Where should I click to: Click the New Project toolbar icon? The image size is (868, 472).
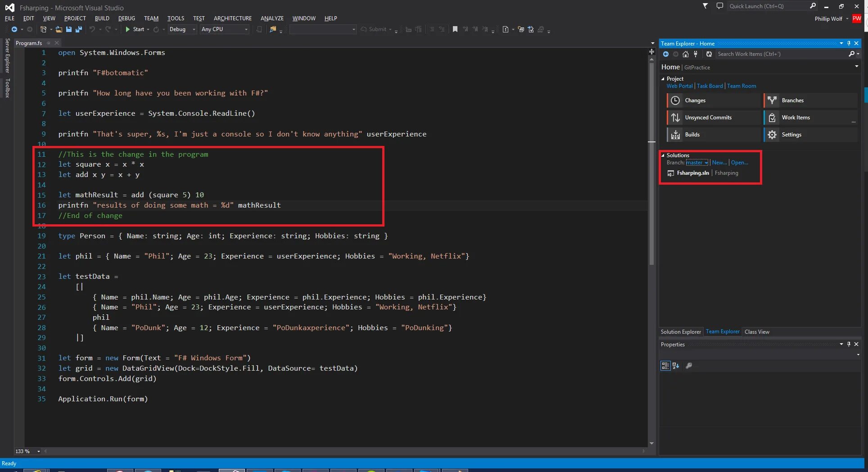[43, 29]
